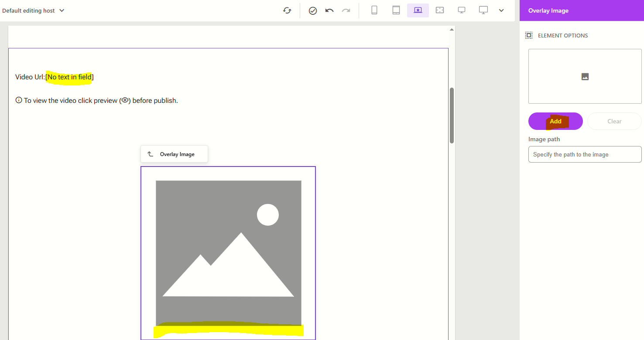Enable the large desktop preview mode
This screenshot has width=644, height=340.
483,10
